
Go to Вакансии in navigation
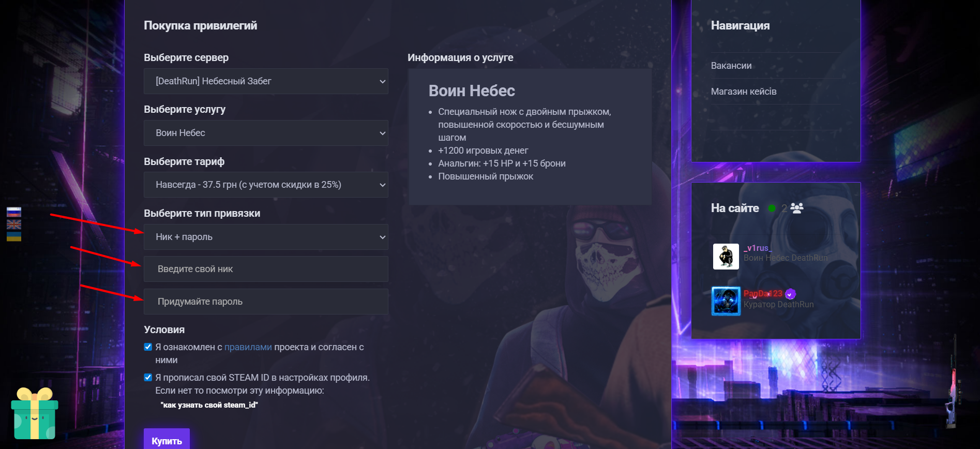click(731, 66)
